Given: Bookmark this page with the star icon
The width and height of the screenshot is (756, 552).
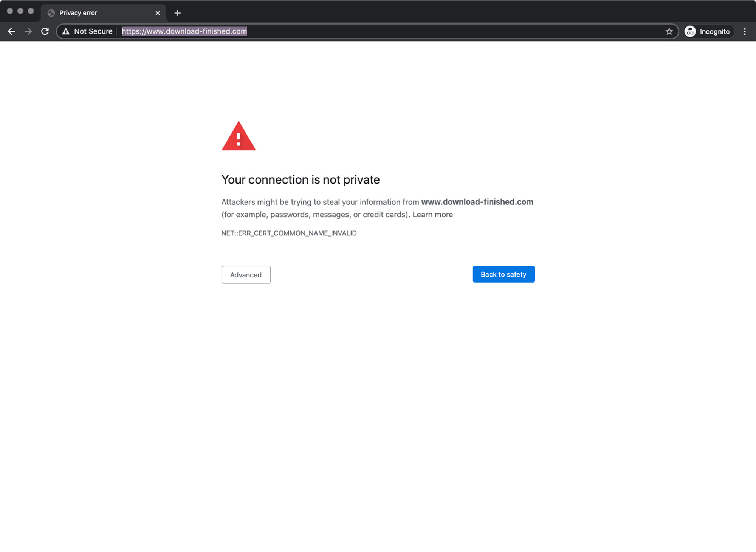Looking at the screenshot, I should [x=669, y=31].
